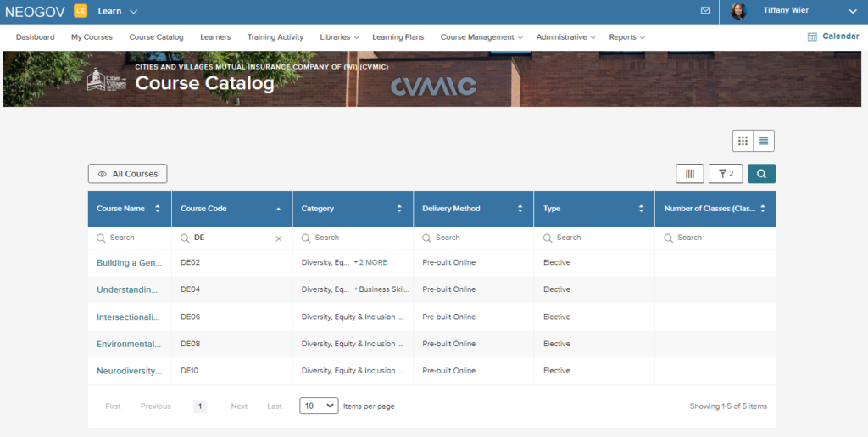This screenshot has width=868, height=437.
Task: Open My Courses
Action: tap(92, 37)
